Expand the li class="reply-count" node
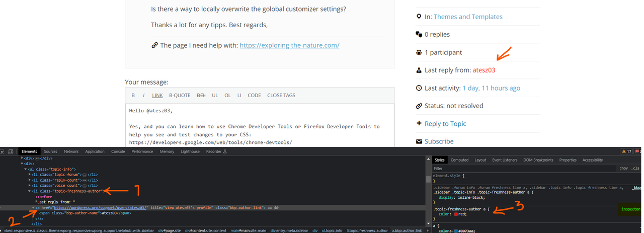Screen dimensions: 644x233 tap(30, 180)
